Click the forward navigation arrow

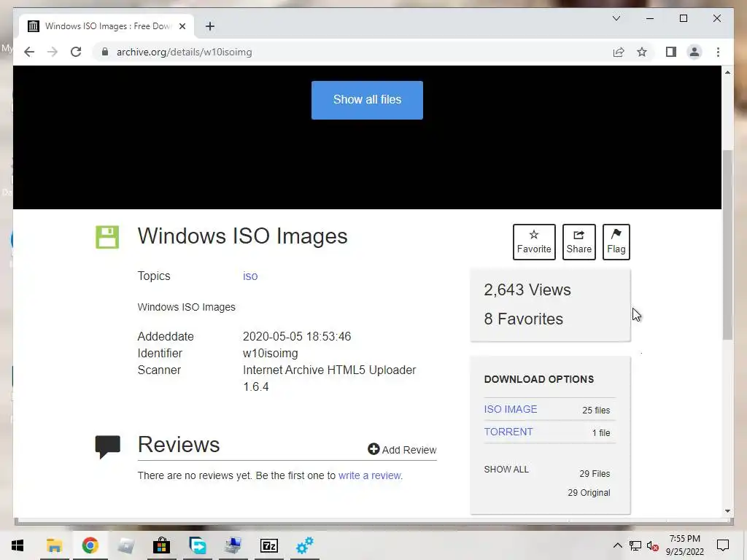(x=53, y=52)
